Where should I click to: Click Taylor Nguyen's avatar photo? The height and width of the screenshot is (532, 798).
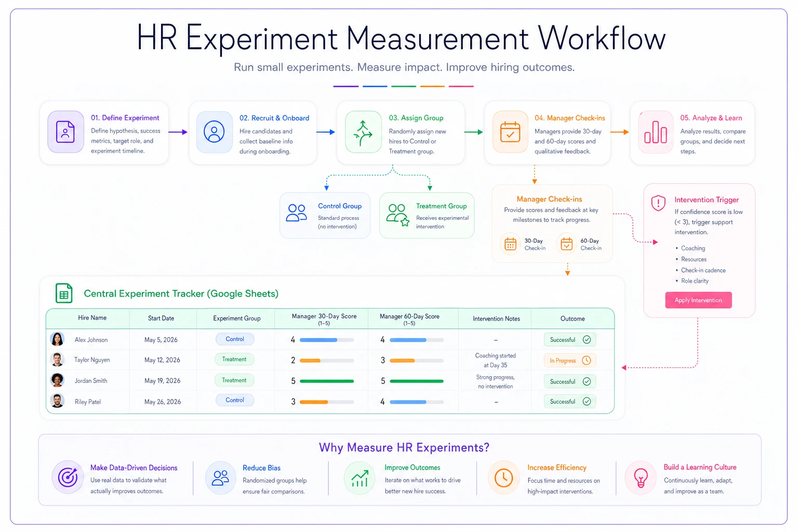click(x=57, y=360)
